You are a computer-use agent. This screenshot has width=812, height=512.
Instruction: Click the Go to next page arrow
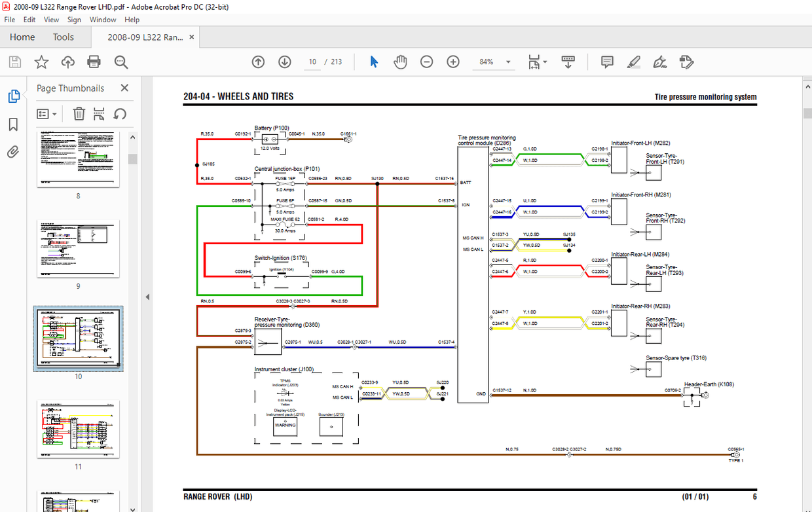point(284,62)
